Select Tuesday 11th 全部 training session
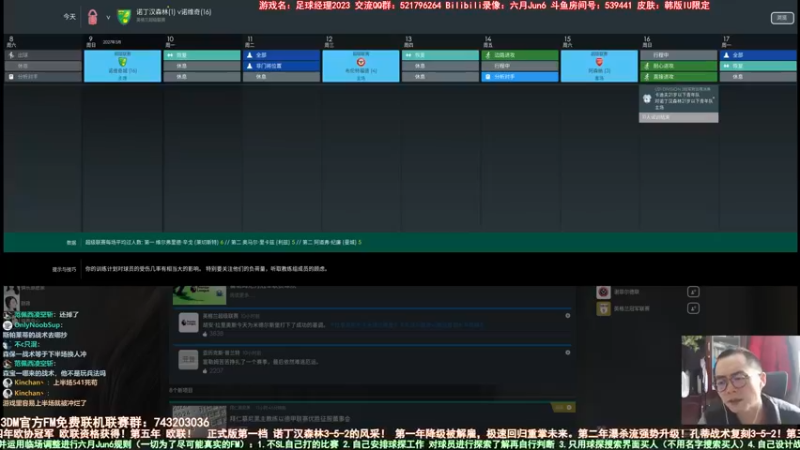Screen dimensions: 800x450 (x=282, y=55)
